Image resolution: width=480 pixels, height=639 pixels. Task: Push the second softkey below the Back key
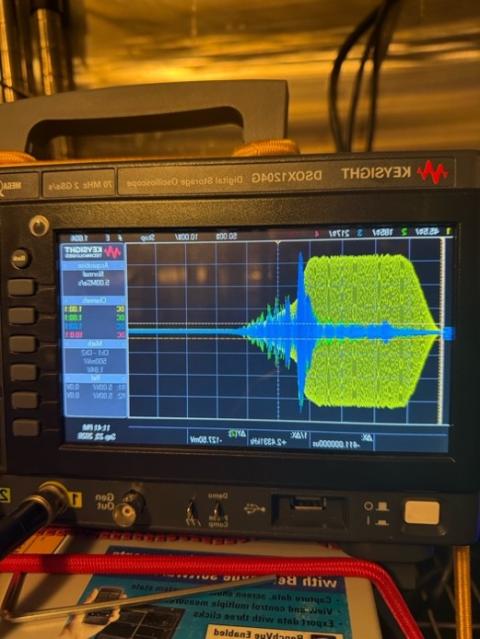coord(22,315)
